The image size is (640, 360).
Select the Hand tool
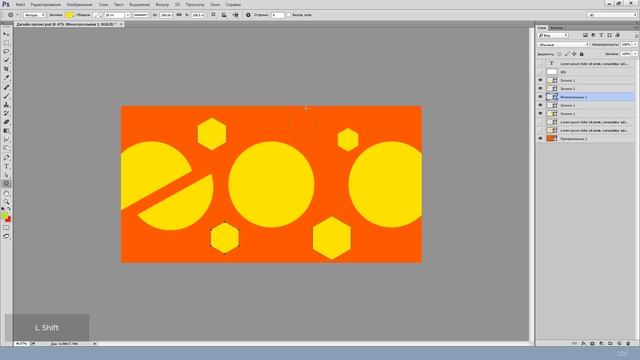pyautogui.click(x=6, y=193)
